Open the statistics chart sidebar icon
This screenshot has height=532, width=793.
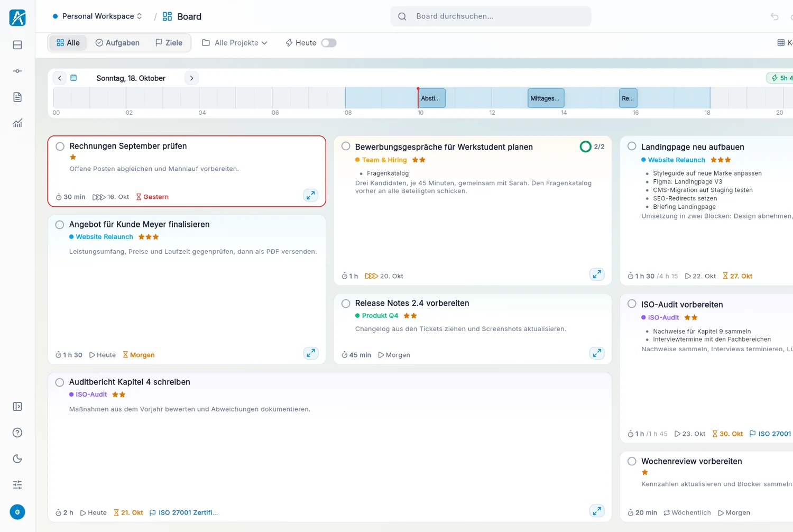click(17, 123)
